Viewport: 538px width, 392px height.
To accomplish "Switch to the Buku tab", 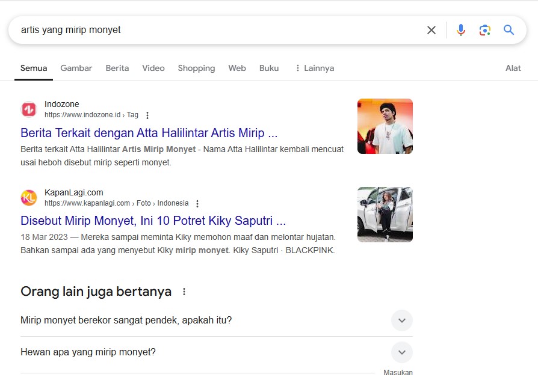I will click(269, 68).
